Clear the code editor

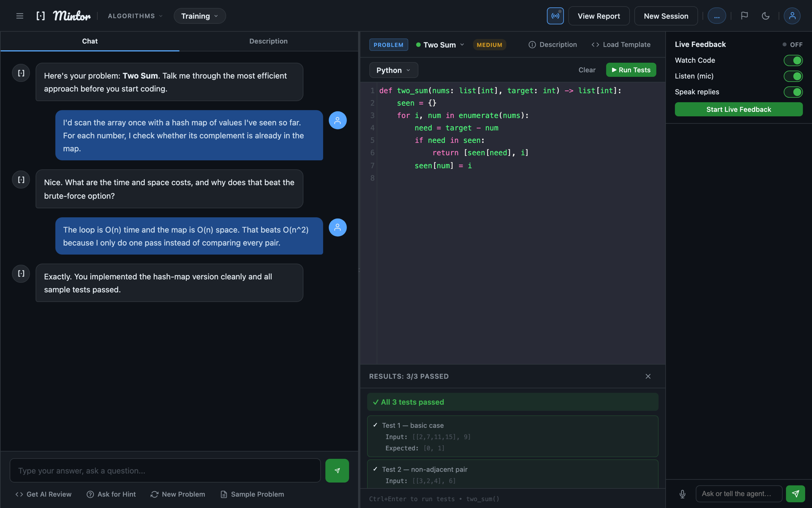[x=587, y=70]
